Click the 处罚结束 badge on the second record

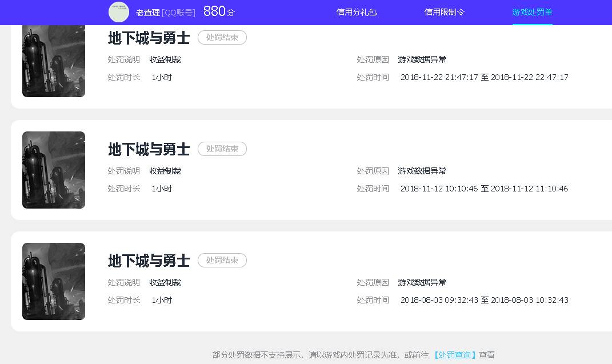click(x=222, y=149)
